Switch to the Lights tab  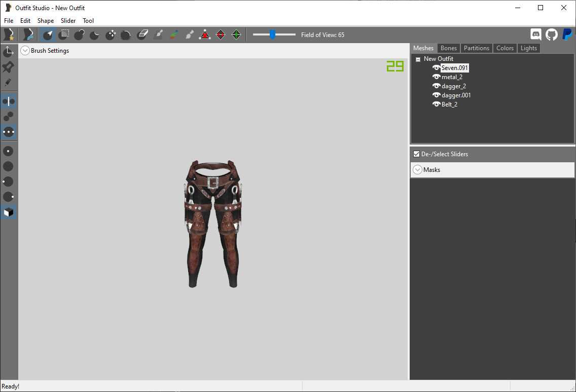point(529,48)
